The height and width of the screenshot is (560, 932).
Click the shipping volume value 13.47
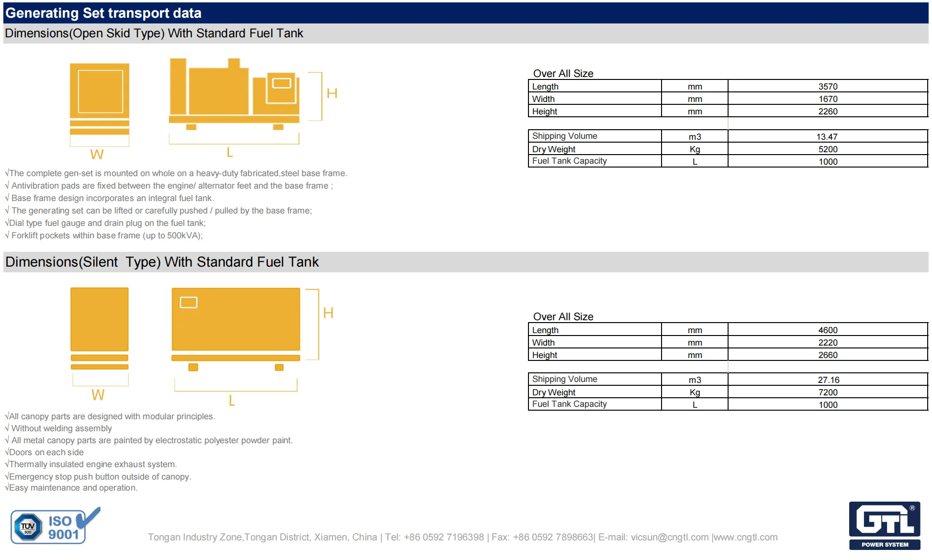827,137
